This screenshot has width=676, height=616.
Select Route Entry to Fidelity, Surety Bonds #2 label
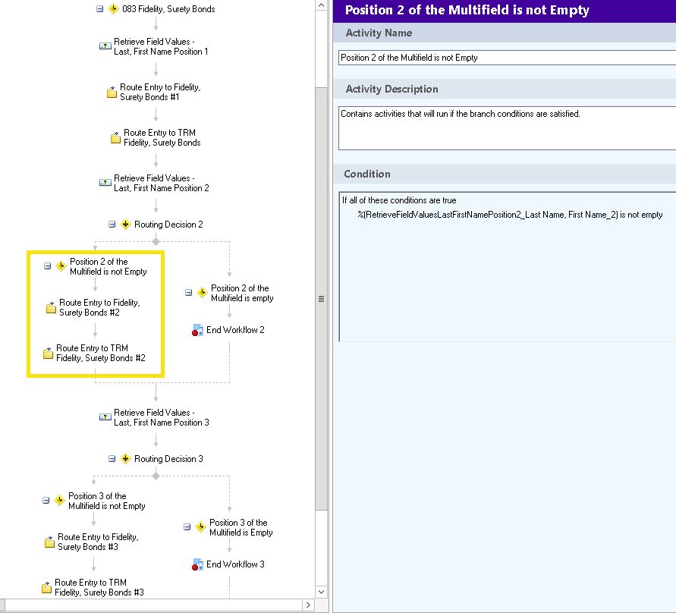[x=99, y=307]
